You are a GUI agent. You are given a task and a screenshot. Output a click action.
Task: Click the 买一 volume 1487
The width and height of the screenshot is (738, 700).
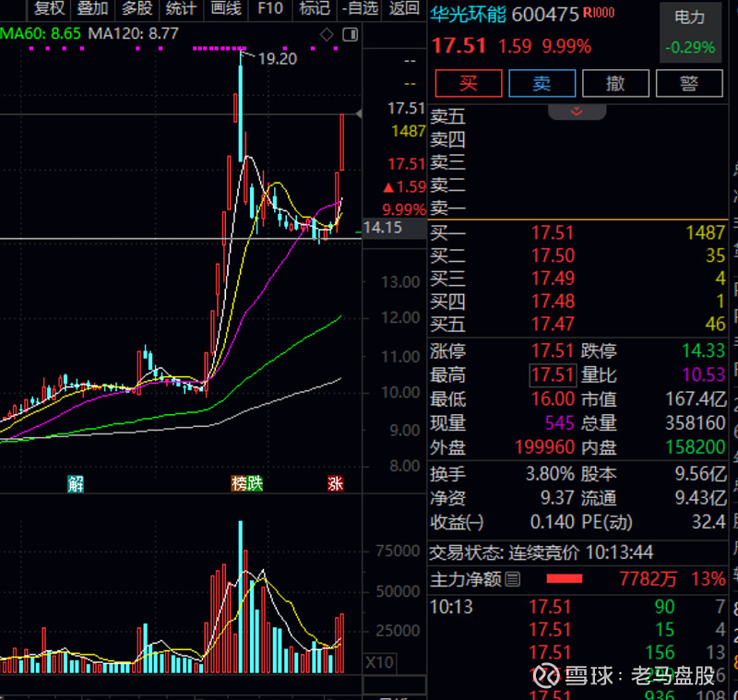click(705, 232)
